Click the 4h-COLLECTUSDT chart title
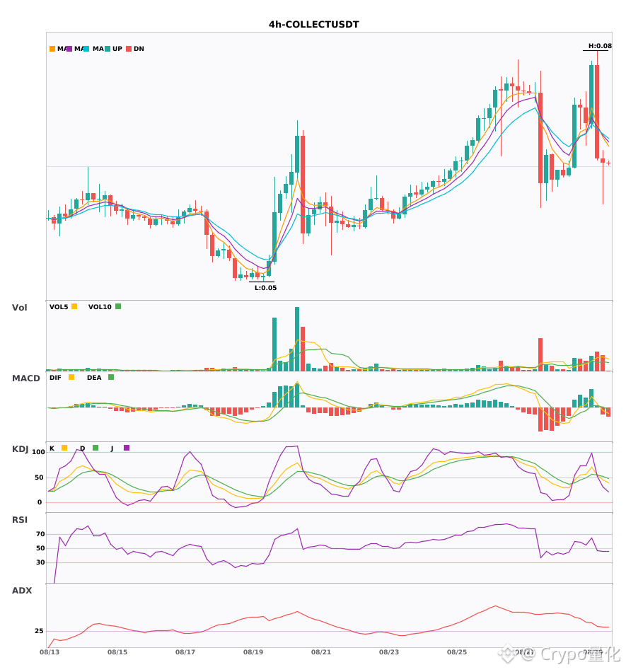This screenshot has height=672, width=626. (x=313, y=25)
